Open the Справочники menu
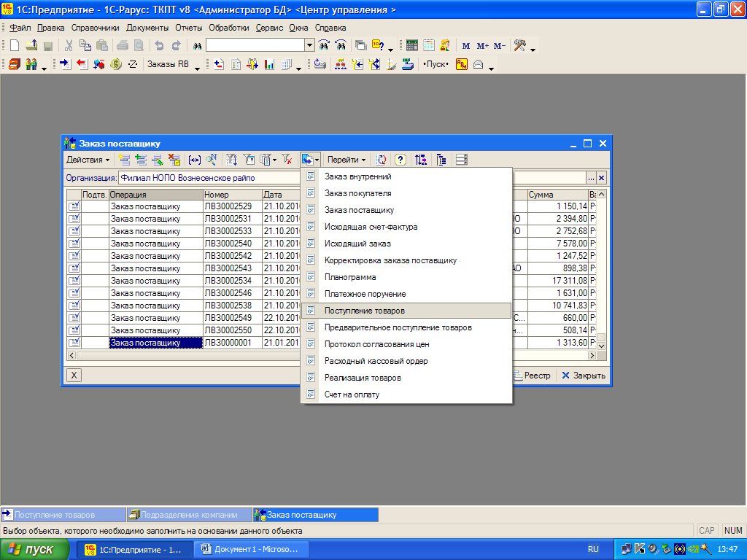This screenshot has width=747, height=560. click(96, 28)
